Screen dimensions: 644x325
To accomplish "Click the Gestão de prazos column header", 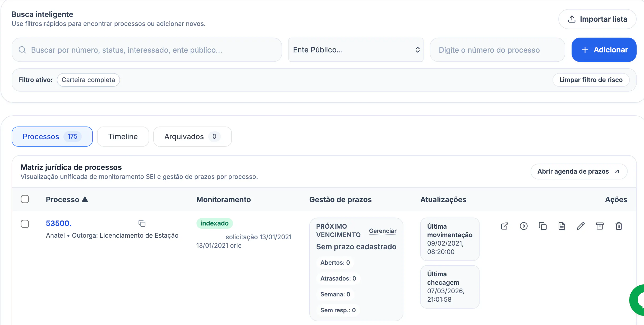I will click(341, 200).
